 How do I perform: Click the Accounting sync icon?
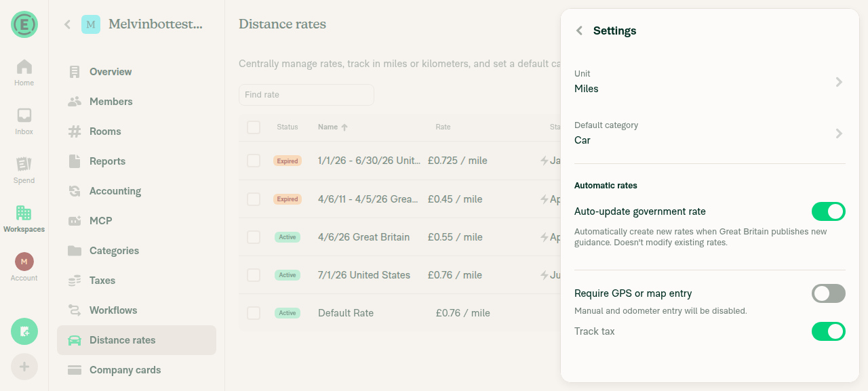[x=75, y=191]
